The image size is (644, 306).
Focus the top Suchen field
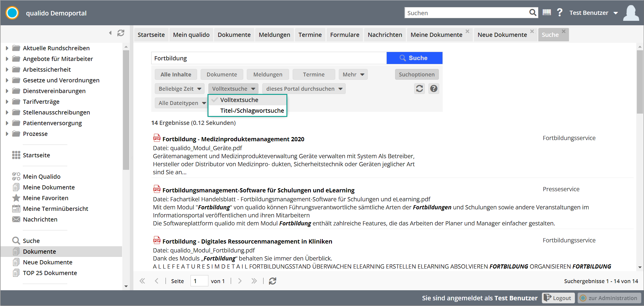467,13
